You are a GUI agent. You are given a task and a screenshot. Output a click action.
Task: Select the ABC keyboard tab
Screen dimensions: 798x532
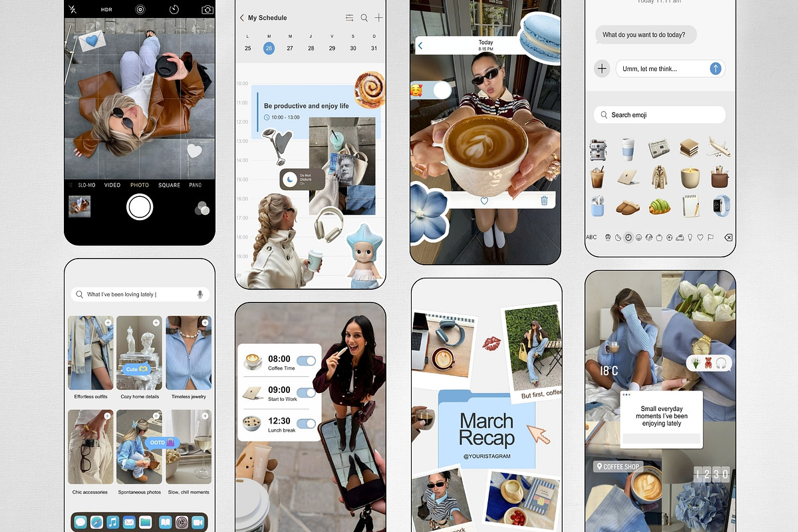coord(591,237)
